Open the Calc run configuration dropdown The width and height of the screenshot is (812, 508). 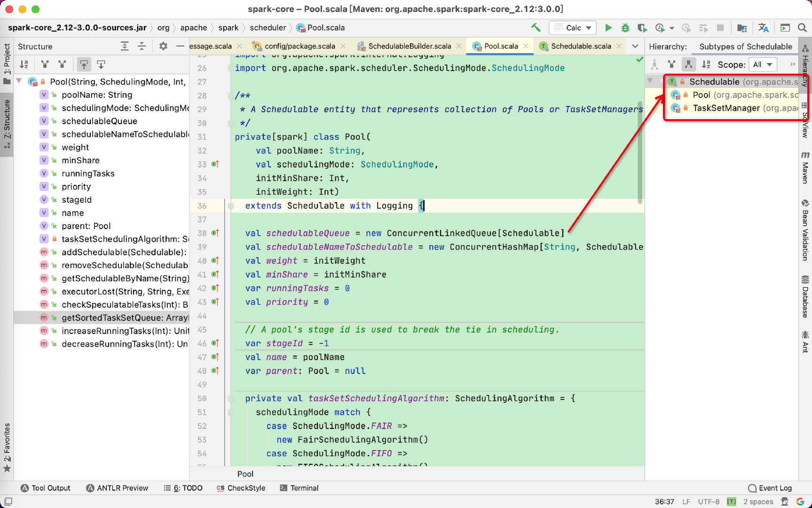573,28
